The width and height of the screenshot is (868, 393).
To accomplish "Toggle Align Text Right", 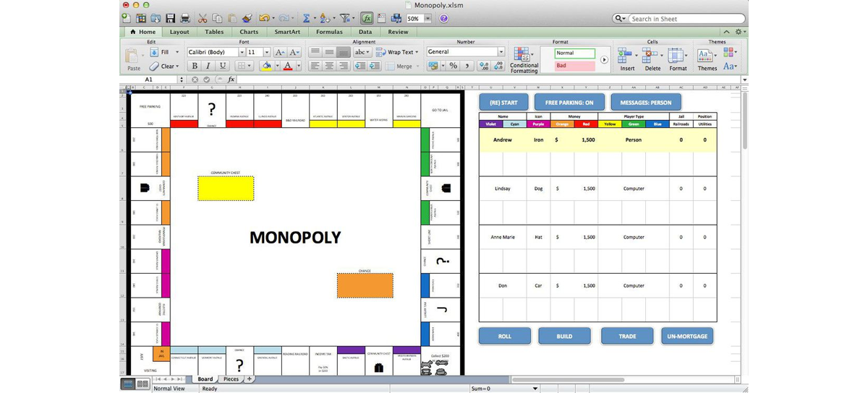I will pyautogui.click(x=343, y=66).
